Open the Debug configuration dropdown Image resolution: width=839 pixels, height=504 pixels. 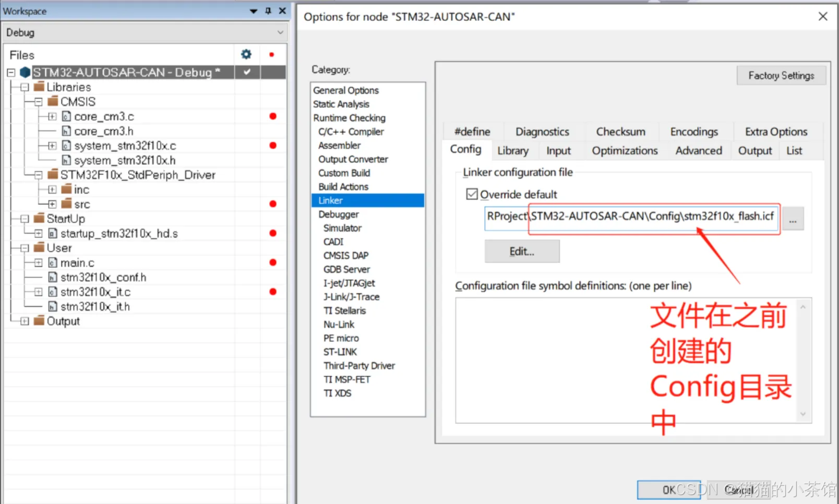pyautogui.click(x=280, y=32)
